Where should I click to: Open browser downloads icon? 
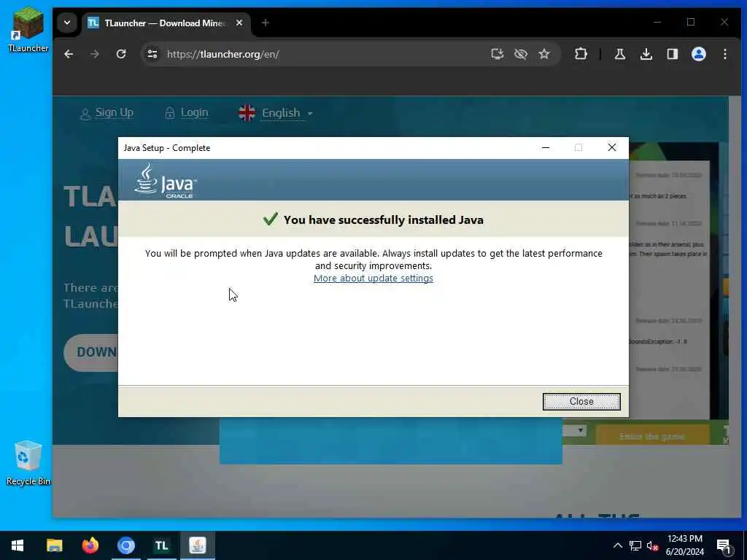click(x=646, y=54)
